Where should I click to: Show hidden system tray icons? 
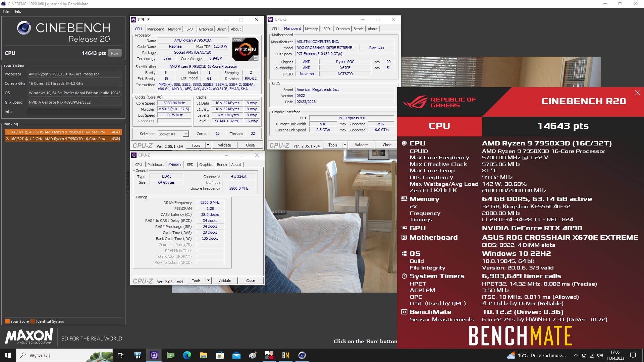coord(576,355)
